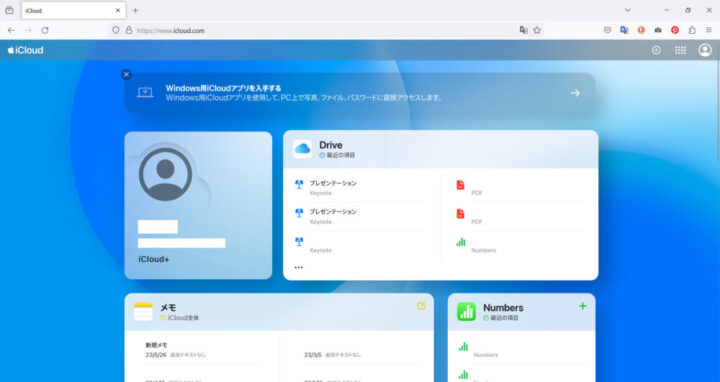
Task: Click the browser address bar
Action: [x=326, y=30]
